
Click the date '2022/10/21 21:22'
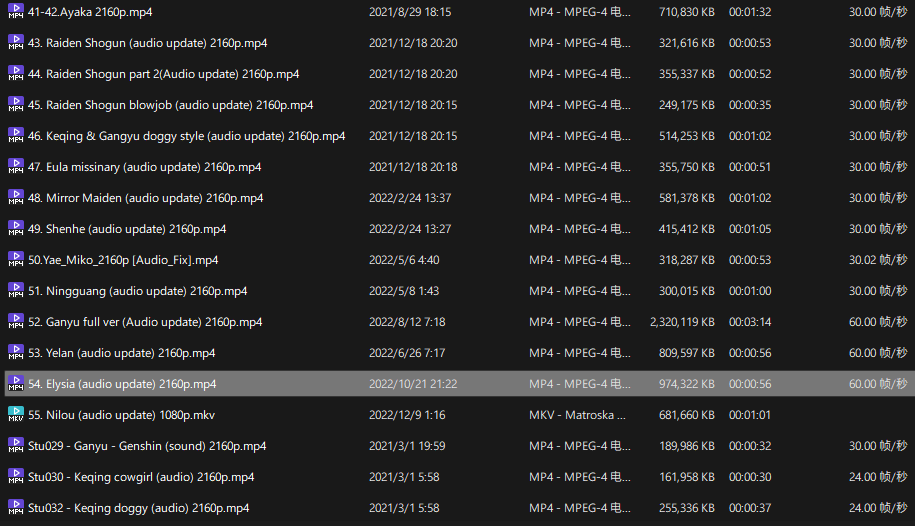click(413, 384)
